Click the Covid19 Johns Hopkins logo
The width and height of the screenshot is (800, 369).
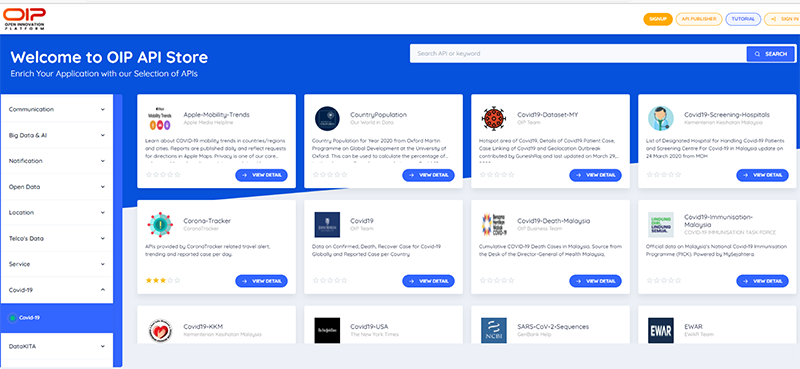pos(327,225)
